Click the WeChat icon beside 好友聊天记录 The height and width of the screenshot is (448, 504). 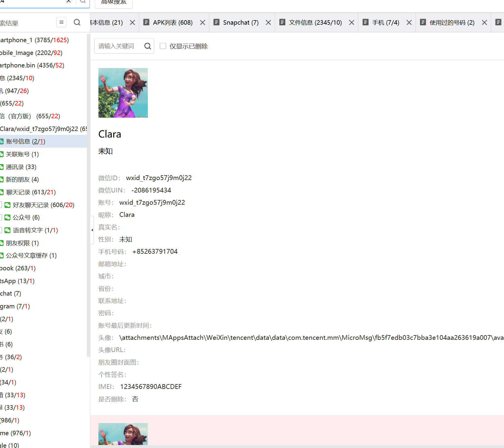coord(8,205)
